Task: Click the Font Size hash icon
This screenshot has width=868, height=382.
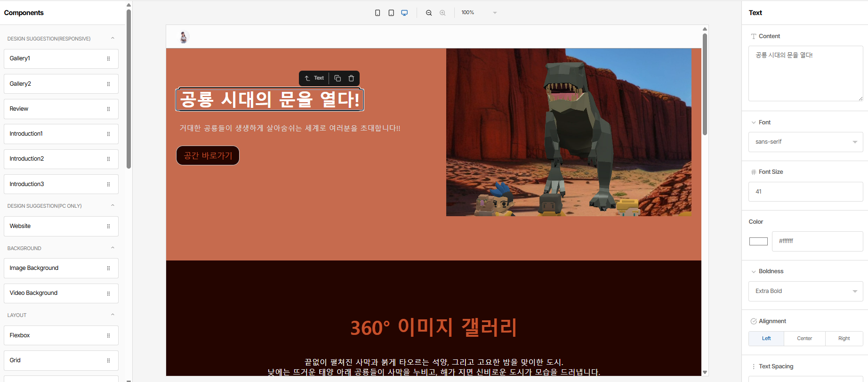Action: [754, 172]
